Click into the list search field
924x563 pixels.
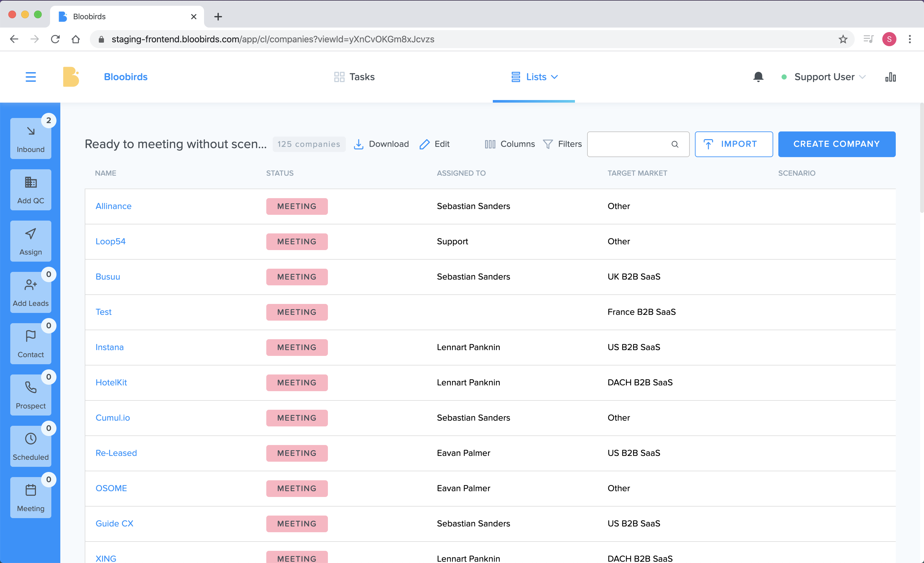click(638, 144)
